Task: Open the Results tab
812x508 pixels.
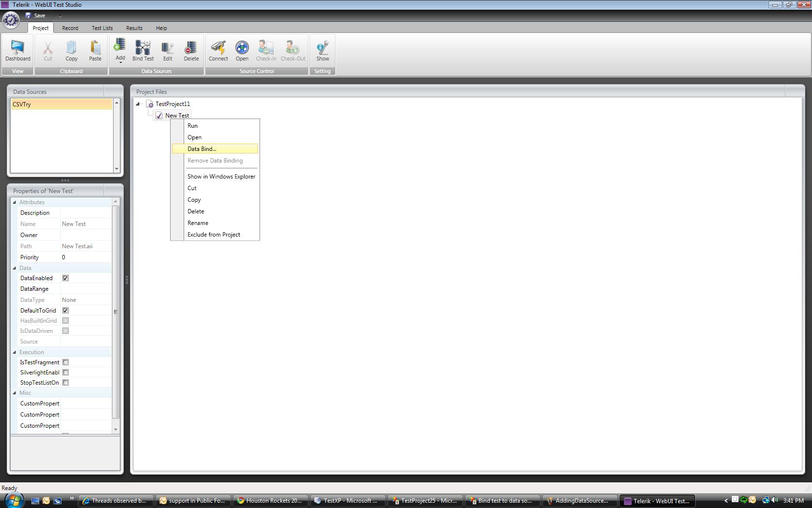Action: 134,28
